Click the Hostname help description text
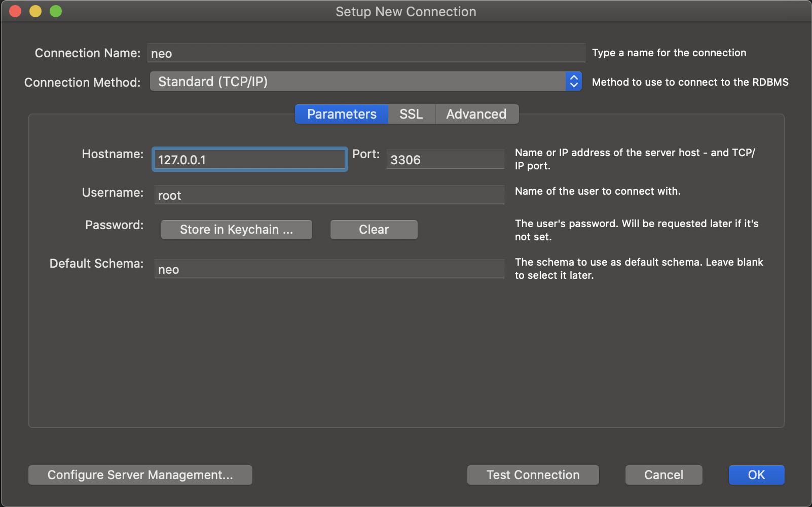The image size is (812, 507). click(635, 159)
